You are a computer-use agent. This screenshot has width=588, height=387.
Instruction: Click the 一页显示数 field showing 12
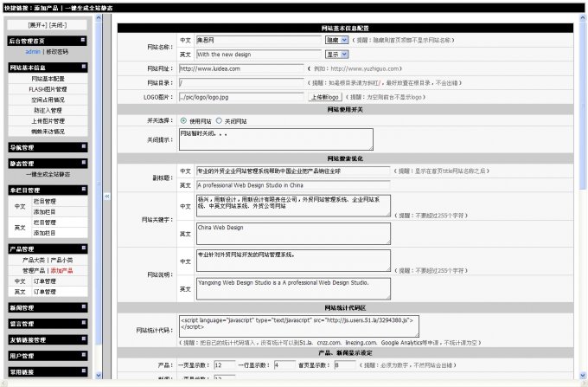click(x=225, y=364)
